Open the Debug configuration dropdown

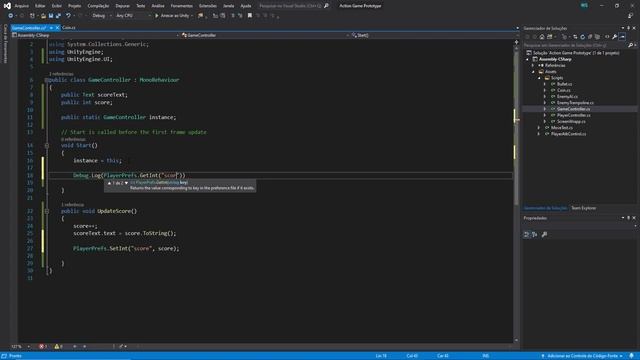pyautogui.click(x=101, y=16)
